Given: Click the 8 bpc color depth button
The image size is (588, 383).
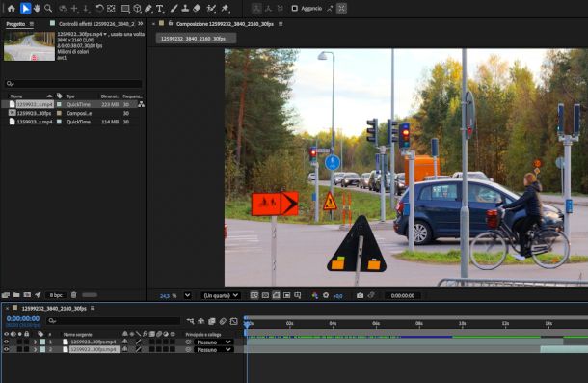Looking at the screenshot, I should coord(56,295).
